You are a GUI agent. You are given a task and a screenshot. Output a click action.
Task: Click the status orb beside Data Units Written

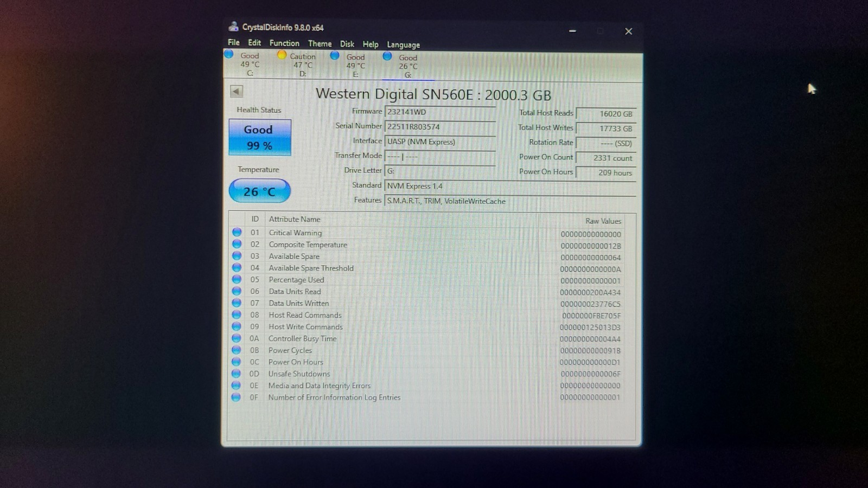coord(237,303)
